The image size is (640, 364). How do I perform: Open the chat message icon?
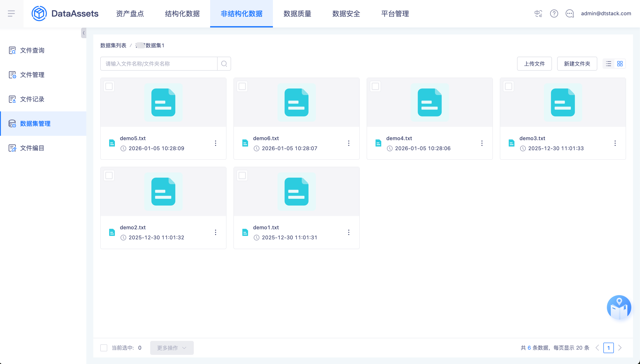pos(570,14)
